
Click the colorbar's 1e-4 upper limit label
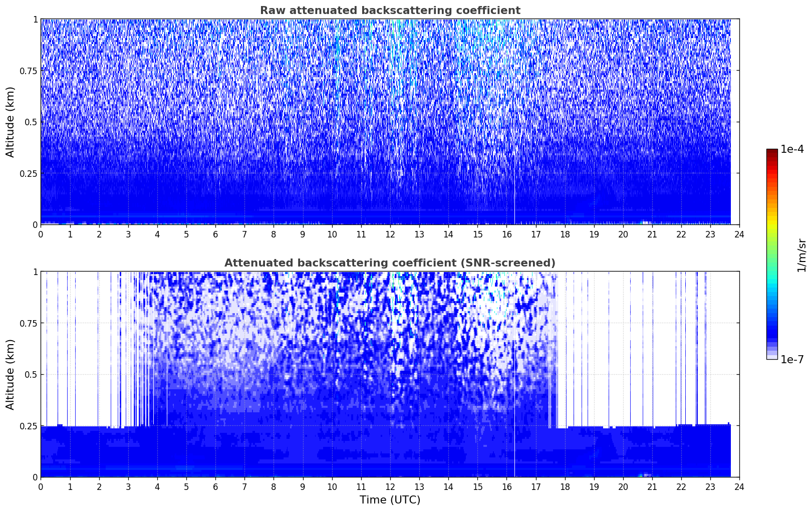coord(792,149)
